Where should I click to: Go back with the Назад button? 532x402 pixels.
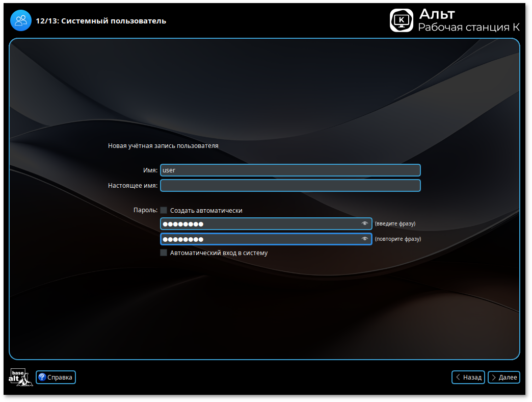tap(468, 378)
